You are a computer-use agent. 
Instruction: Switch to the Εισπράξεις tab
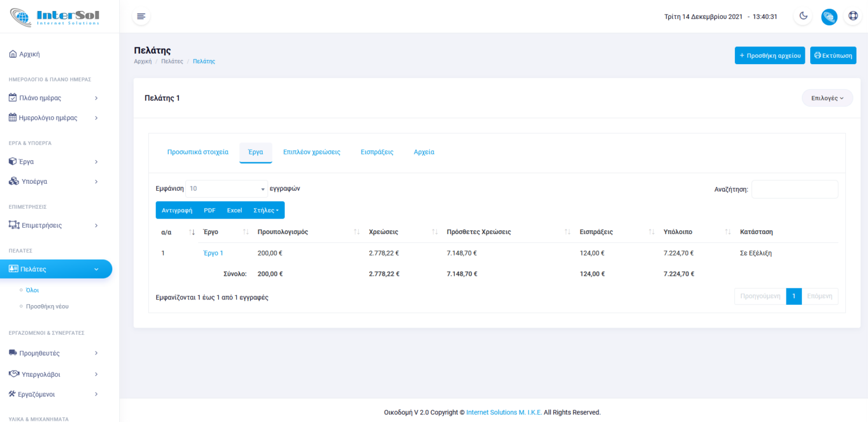click(377, 152)
